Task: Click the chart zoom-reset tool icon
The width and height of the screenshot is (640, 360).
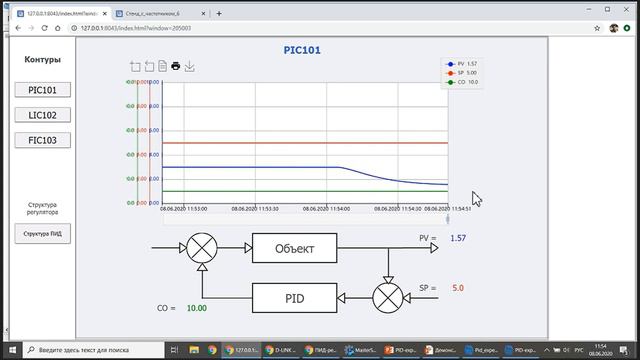Action: [149, 66]
